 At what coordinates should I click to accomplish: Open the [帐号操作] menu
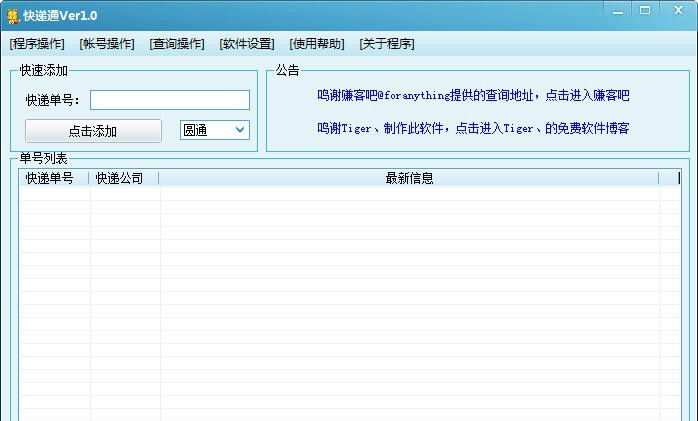click(x=107, y=44)
